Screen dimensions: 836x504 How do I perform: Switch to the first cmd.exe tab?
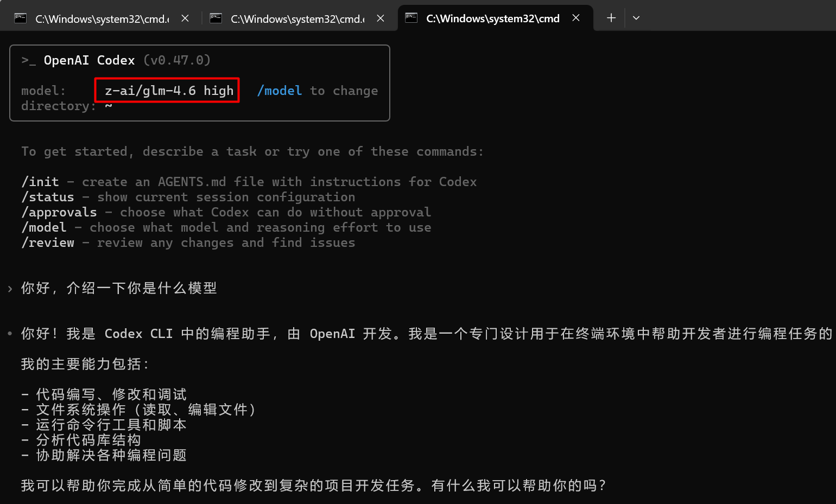(x=100, y=18)
